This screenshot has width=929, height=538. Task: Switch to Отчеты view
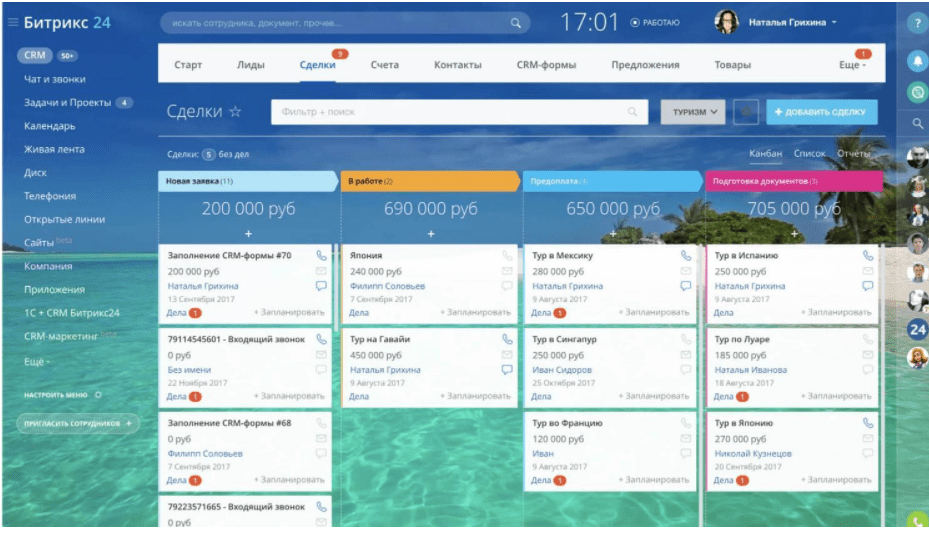[x=854, y=153]
